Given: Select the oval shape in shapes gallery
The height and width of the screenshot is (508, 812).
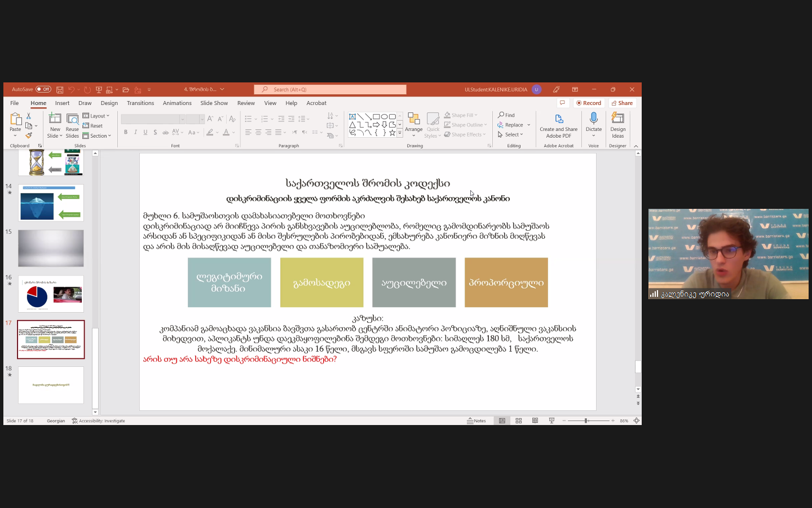Looking at the screenshot, I should pyautogui.click(x=384, y=116).
